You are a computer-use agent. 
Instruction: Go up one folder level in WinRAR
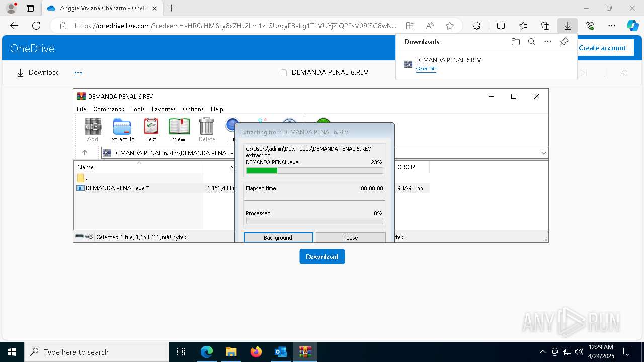(85, 153)
